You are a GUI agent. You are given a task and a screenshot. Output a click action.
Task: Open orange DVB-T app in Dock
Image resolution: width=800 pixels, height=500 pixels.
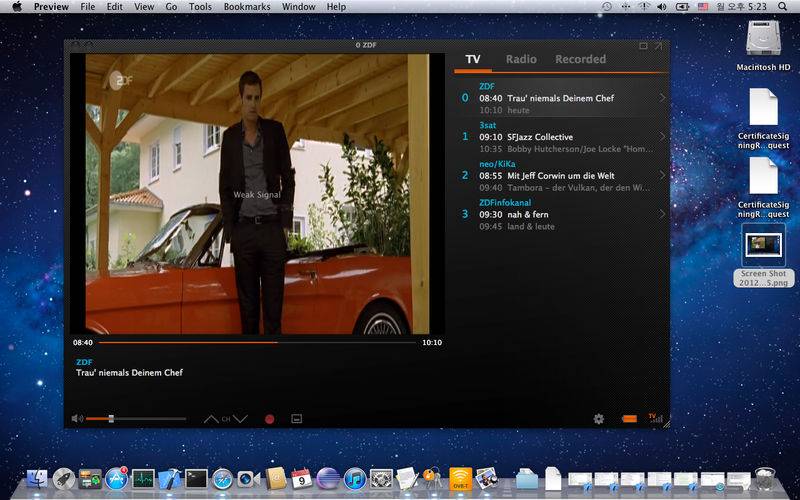coord(461,479)
